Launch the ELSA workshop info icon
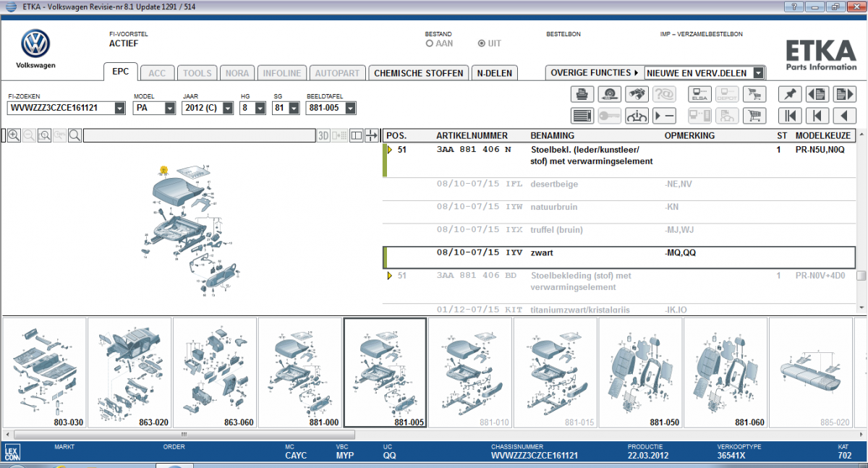The image size is (868, 468). point(699,94)
